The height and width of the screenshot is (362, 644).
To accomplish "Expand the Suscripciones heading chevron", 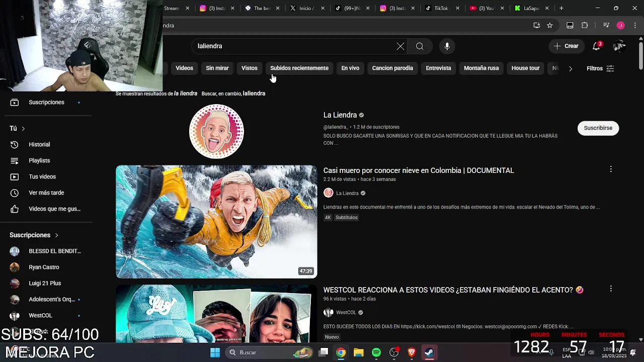I will pos(56,235).
